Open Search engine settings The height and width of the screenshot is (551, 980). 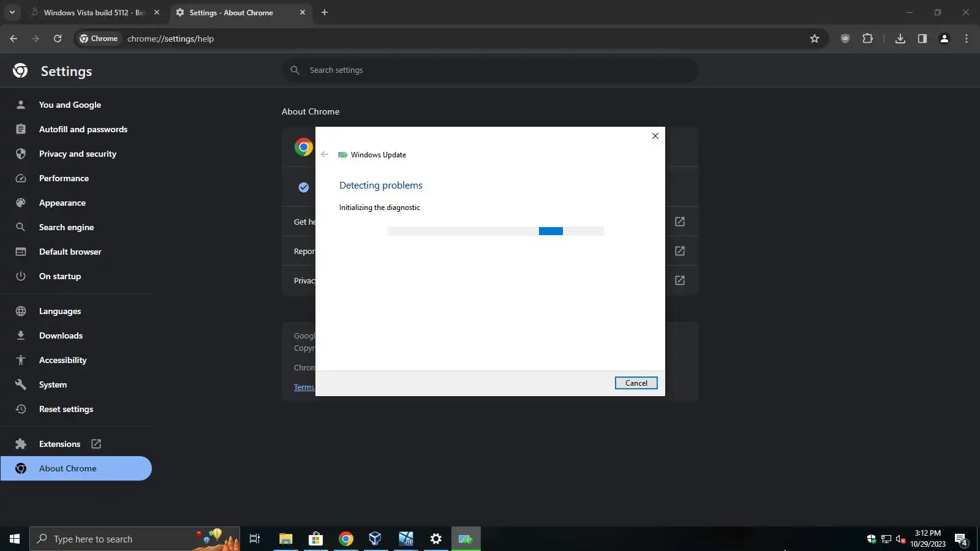tap(76, 227)
